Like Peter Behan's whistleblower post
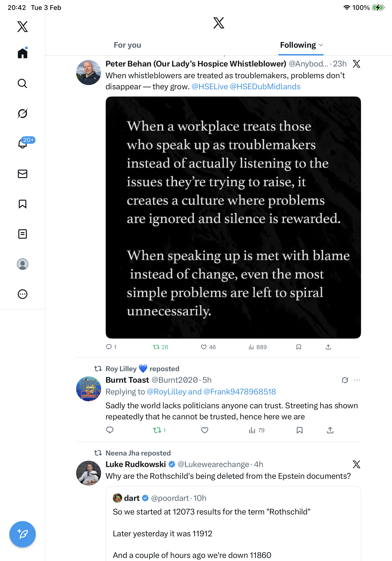This screenshot has height=561, width=392. tap(204, 347)
